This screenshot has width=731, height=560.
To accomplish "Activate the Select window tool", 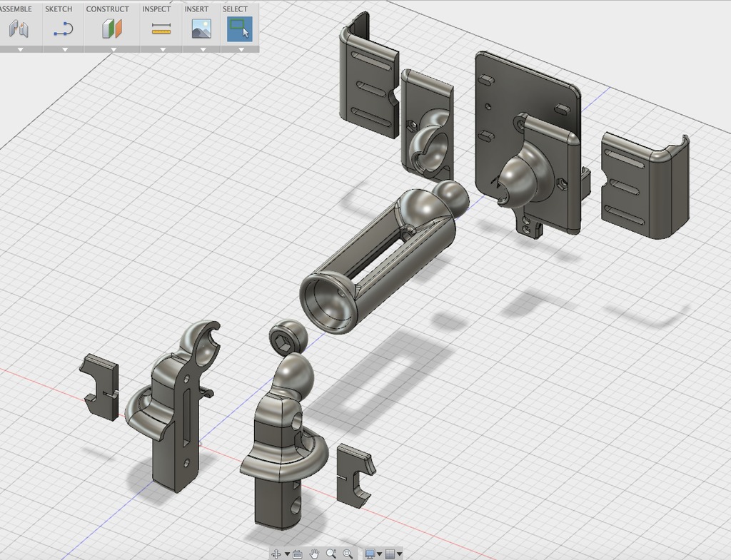I will point(239,29).
